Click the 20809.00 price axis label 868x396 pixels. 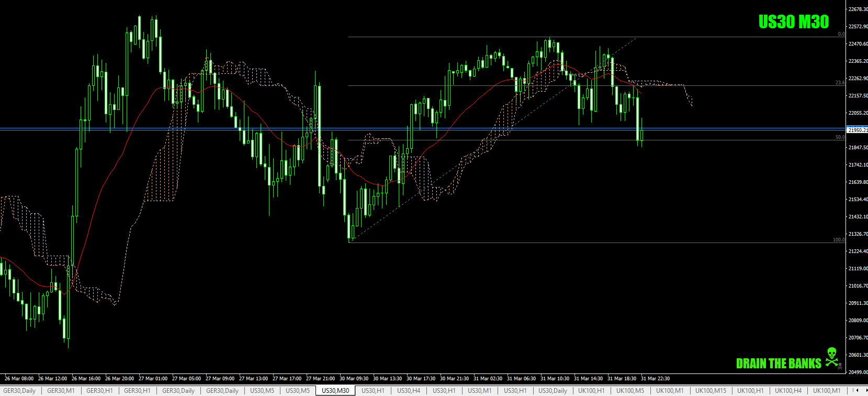click(858, 321)
